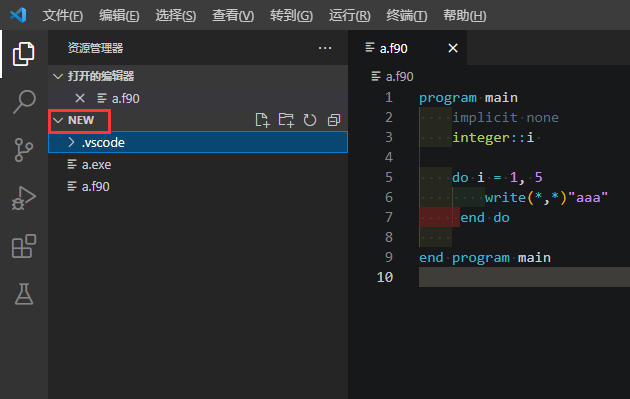Open the Search view

tap(24, 102)
